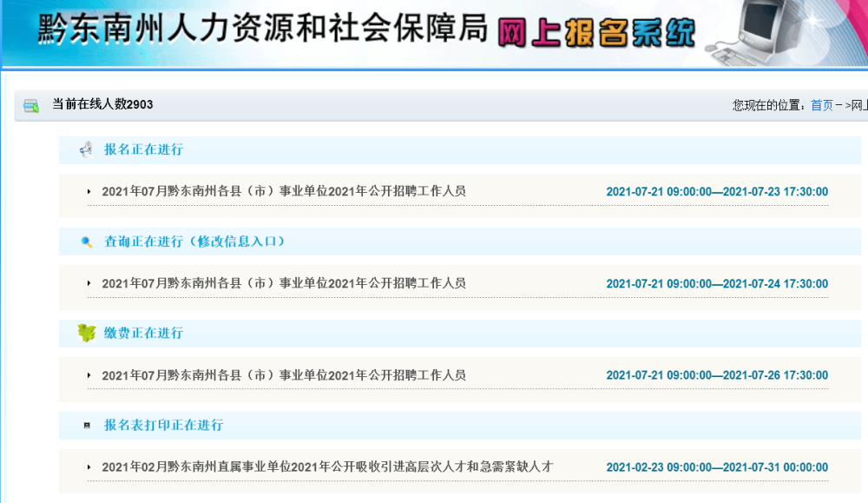Click the 网上报名系统 banner title
Screen dimensions: 868x503
(x=596, y=33)
